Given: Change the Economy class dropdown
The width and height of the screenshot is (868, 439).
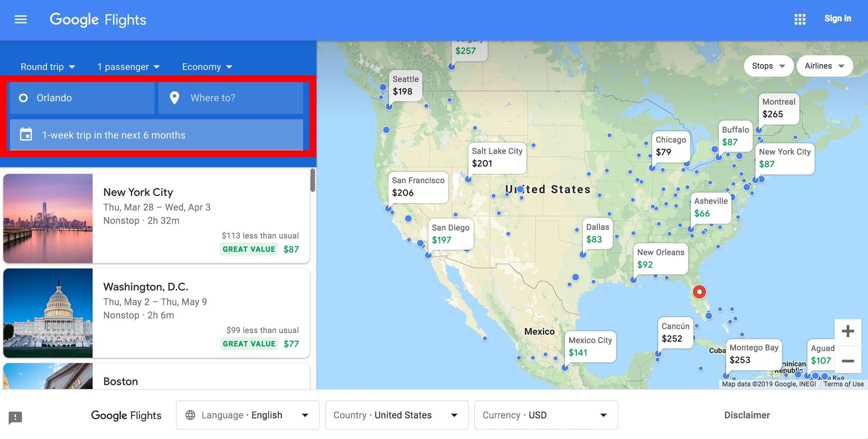Looking at the screenshot, I should [207, 67].
